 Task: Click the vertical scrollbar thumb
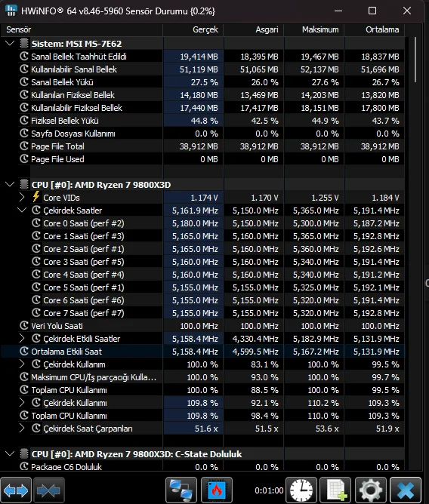point(415,60)
